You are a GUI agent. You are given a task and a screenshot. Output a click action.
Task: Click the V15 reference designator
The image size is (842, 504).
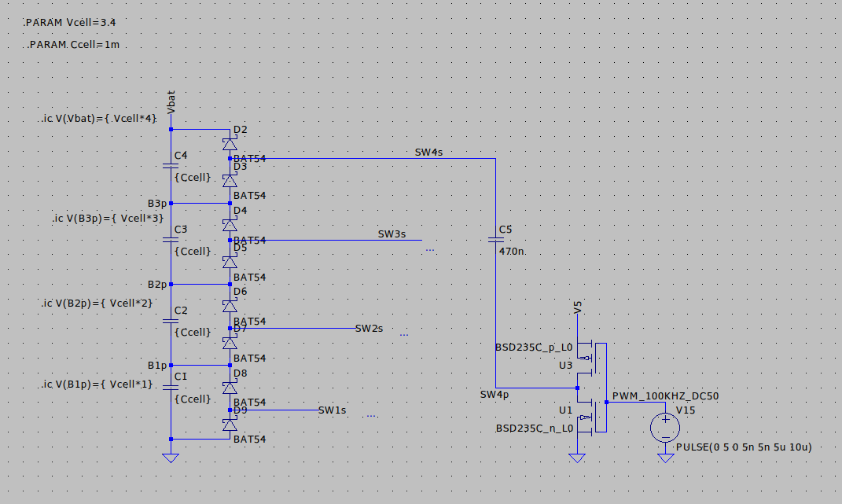686,410
